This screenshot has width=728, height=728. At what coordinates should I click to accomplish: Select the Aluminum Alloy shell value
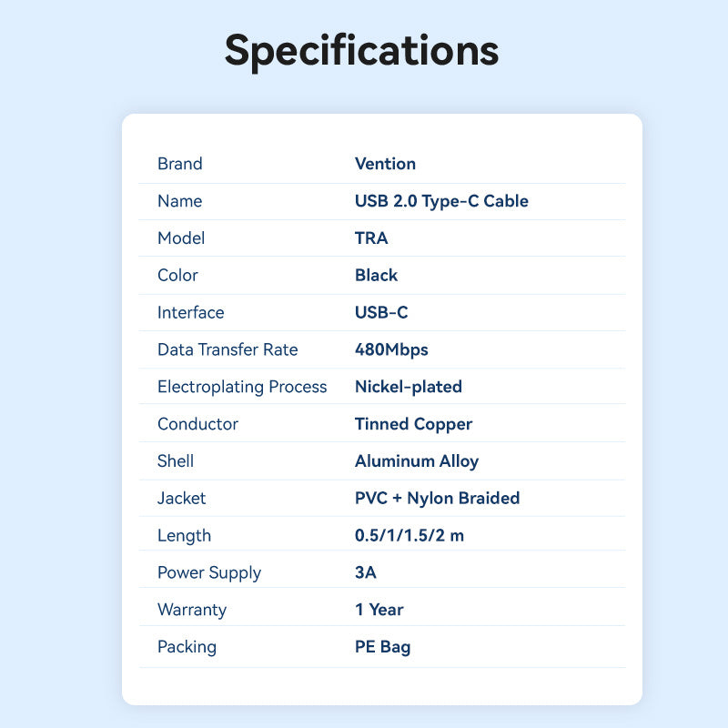[x=417, y=461]
